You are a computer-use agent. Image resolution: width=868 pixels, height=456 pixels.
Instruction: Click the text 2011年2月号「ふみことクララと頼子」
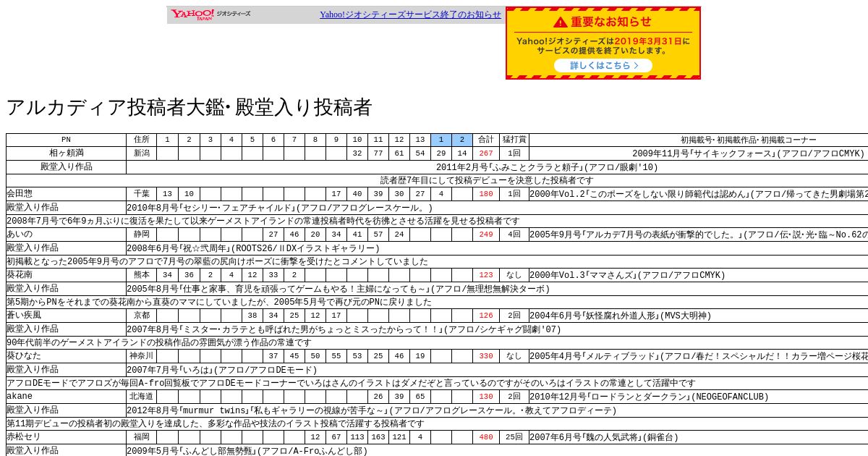click(510, 167)
